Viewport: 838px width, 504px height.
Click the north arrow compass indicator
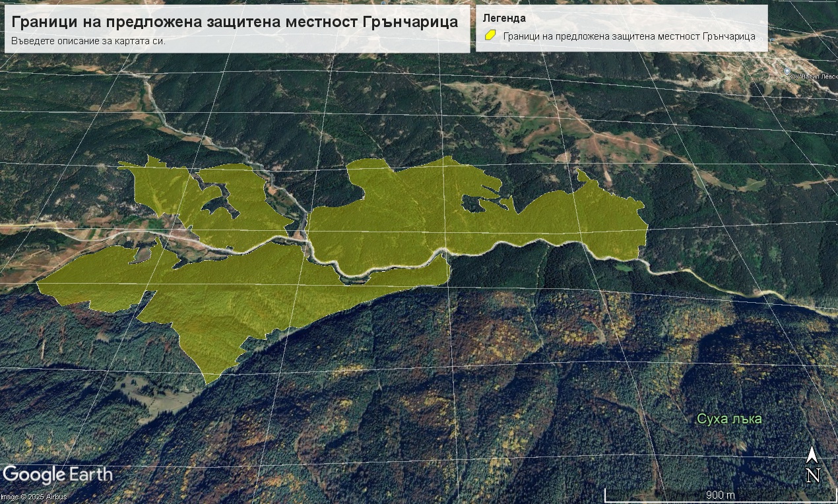(812, 464)
